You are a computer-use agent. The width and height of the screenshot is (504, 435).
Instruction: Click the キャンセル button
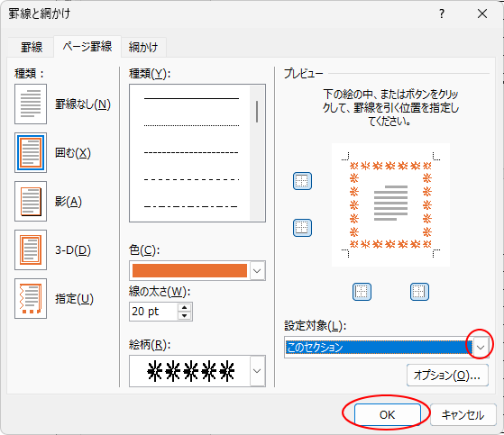point(463,415)
